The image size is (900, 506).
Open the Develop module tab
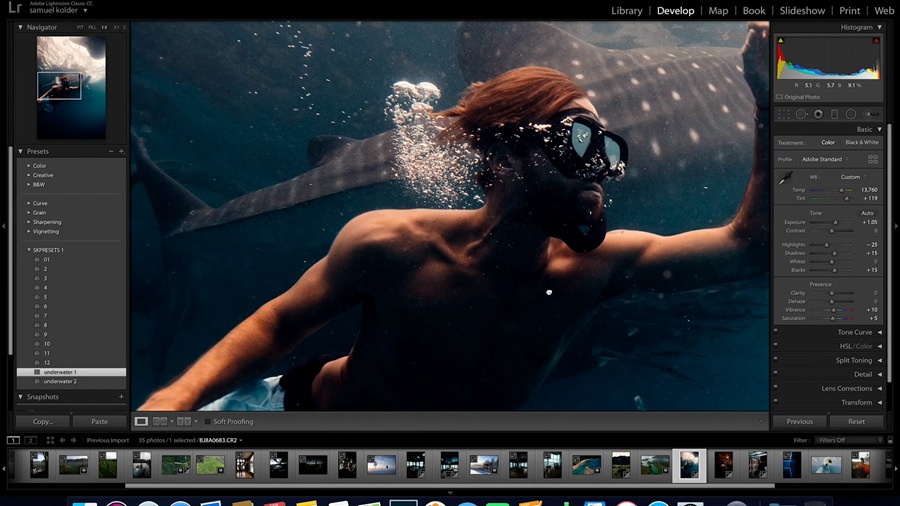(676, 10)
